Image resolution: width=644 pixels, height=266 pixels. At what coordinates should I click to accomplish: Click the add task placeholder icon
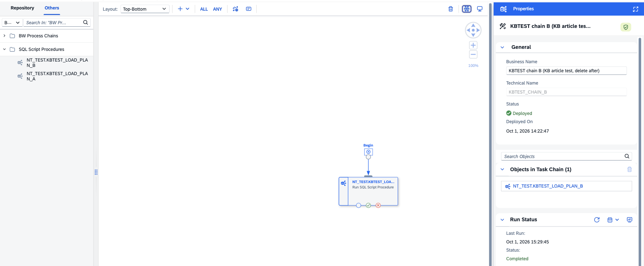[235, 9]
